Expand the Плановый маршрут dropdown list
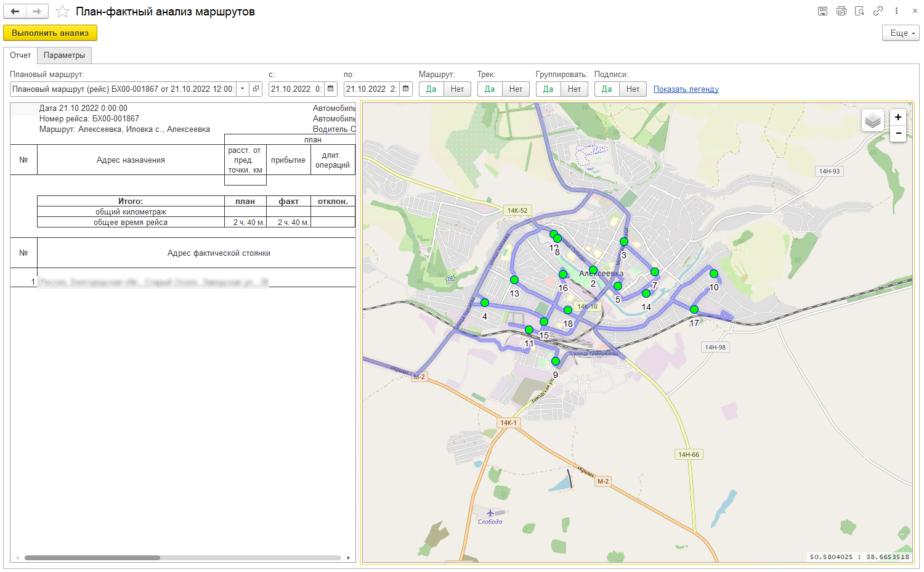The width and height of the screenshot is (924, 572). coord(243,89)
